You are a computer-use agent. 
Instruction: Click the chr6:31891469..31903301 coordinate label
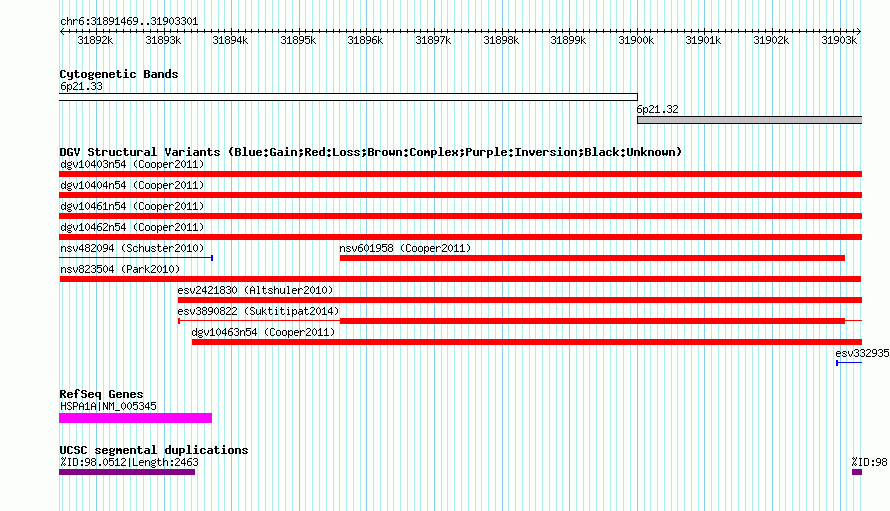coord(129,22)
